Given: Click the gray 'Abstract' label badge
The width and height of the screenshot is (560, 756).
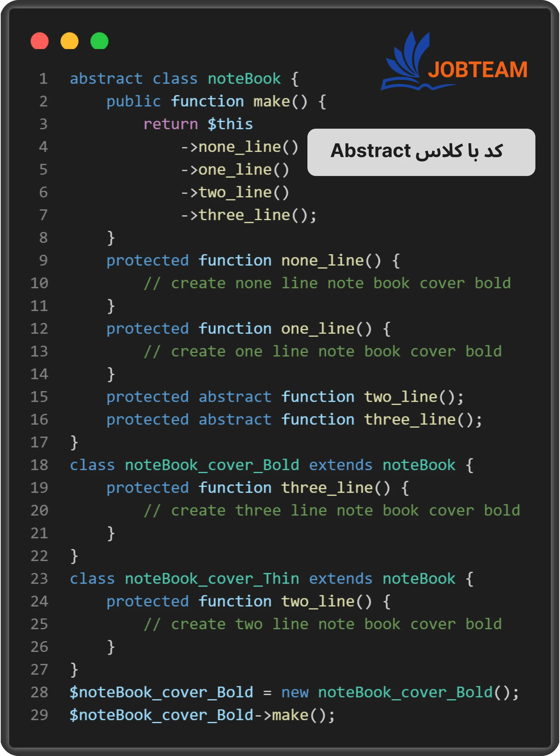Looking at the screenshot, I should coord(421,152).
